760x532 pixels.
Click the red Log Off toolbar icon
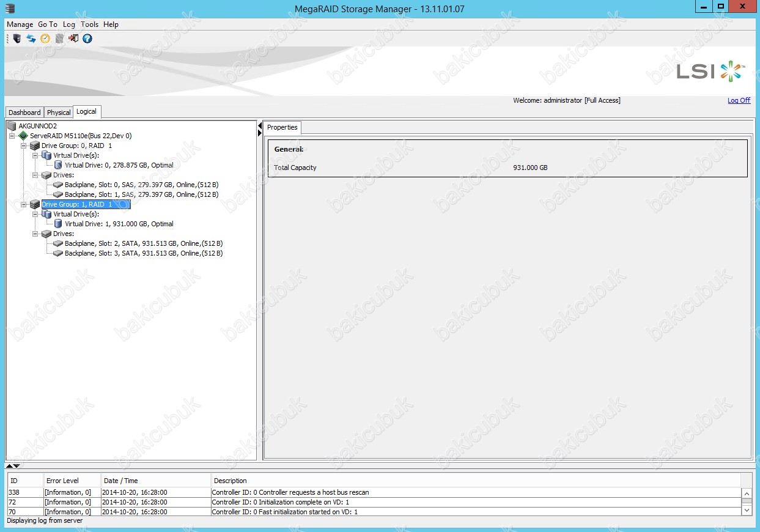(73, 39)
